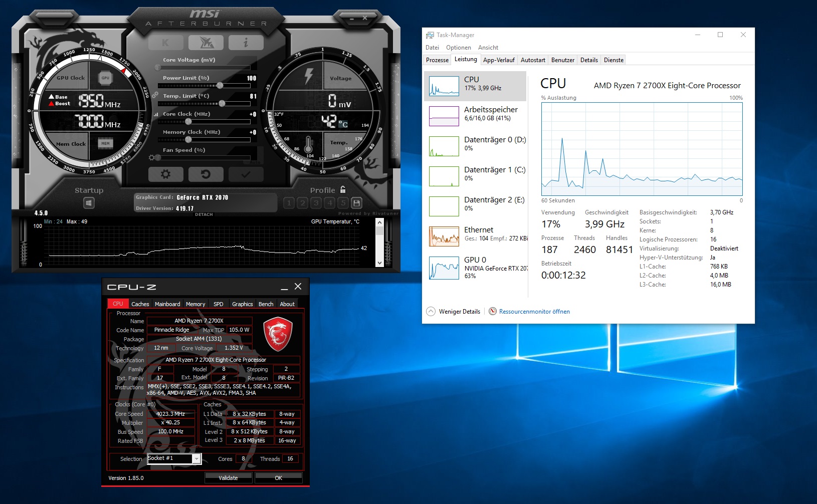Viewport: 817px width, 504px height.
Task: Click the Core Voltage slider handle
Action: coord(158,67)
